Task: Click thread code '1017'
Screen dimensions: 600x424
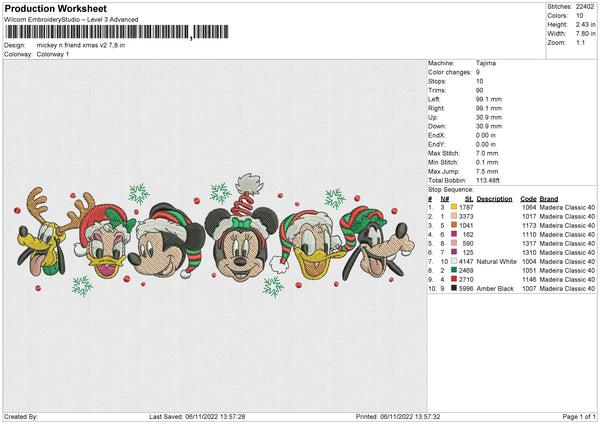Action: pyautogui.click(x=529, y=217)
